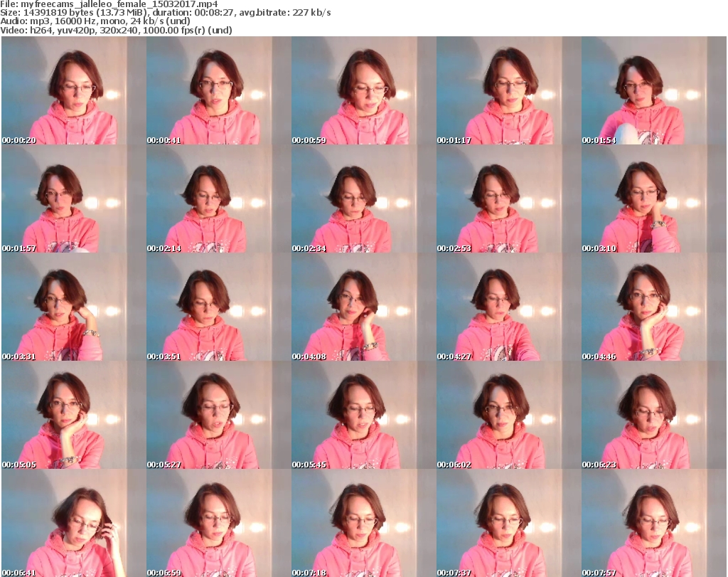Image resolution: width=728 pixels, height=577 pixels.
Task: Pick the frame stamped 00:04:08
Action: (363, 307)
